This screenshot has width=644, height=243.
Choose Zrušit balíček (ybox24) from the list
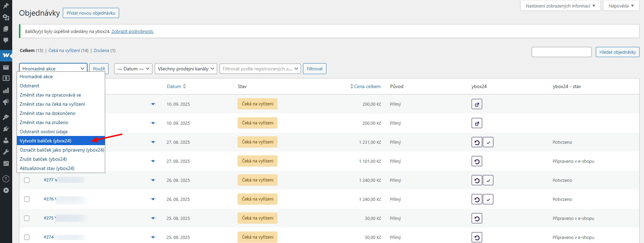(x=43, y=159)
